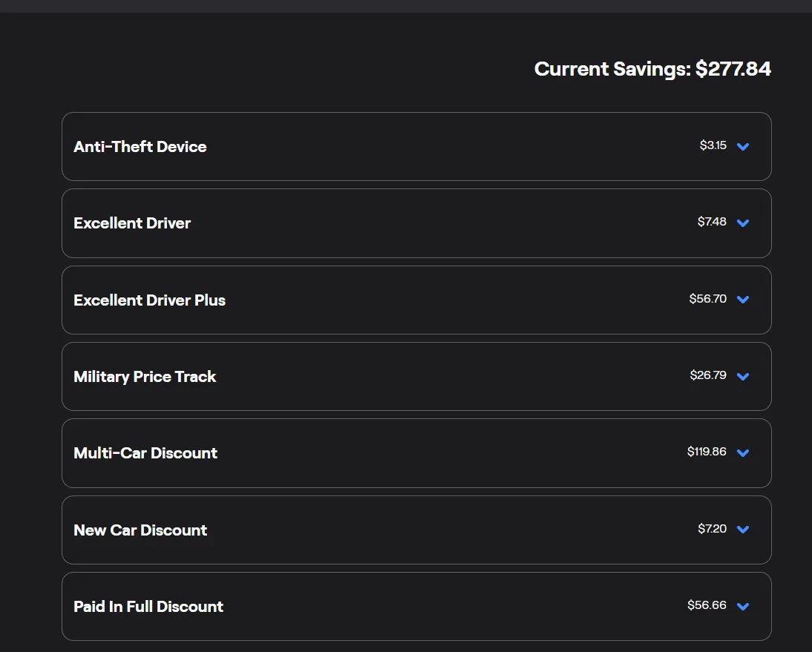This screenshot has height=652, width=812.
Task: Click the $26.79 price label
Action: pos(707,375)
